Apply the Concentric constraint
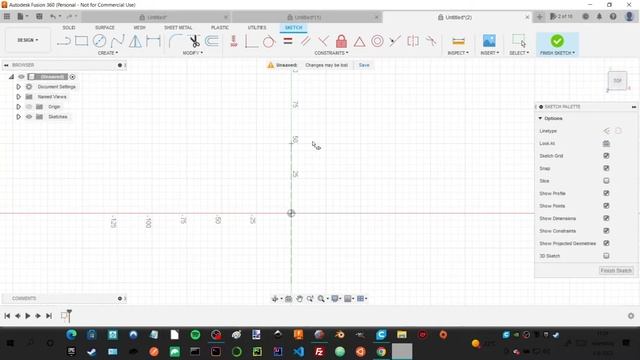This screenshot has width=640, height=360. click(377, 41)
